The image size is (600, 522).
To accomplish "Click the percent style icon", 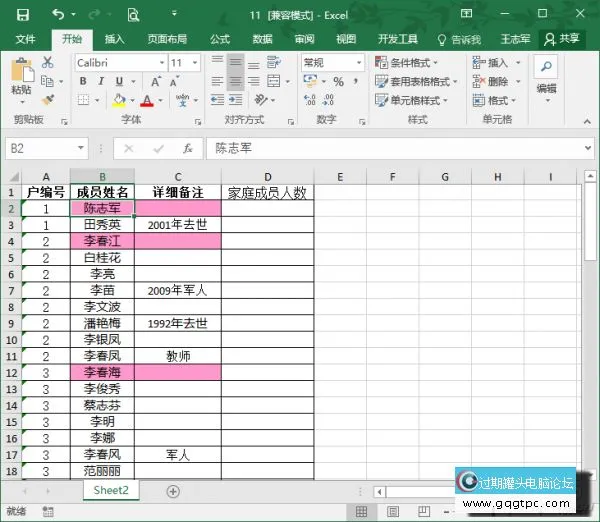I will pos(337,82).
